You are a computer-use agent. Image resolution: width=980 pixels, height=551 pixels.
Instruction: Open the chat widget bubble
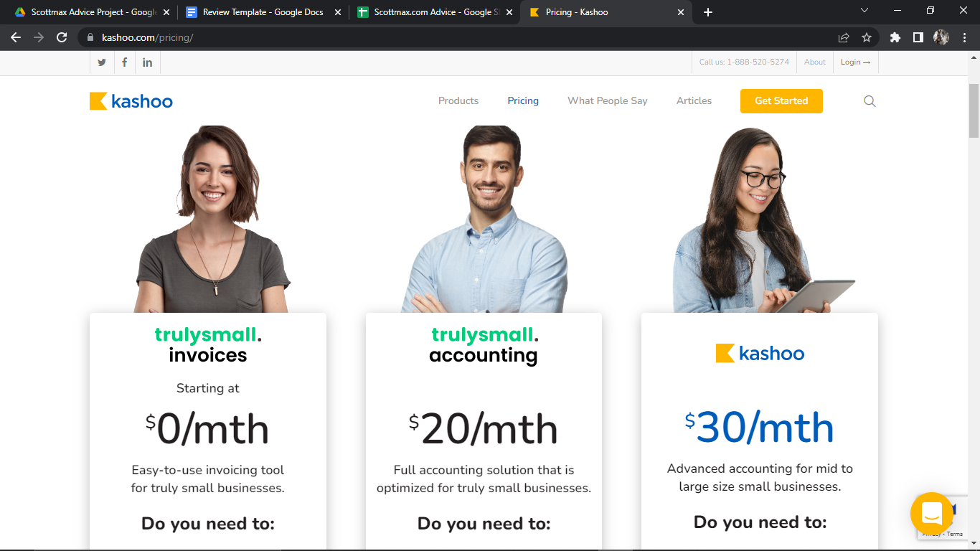coord(931,513)
